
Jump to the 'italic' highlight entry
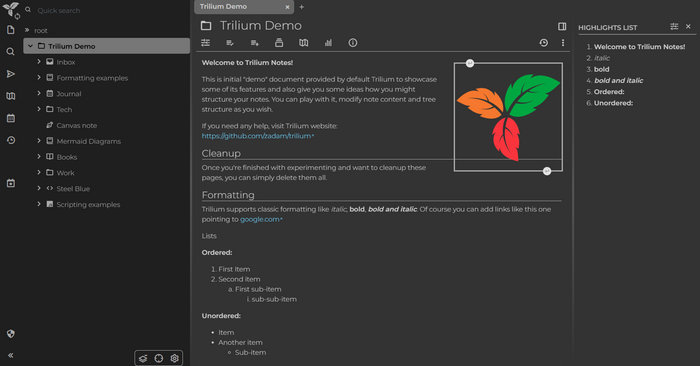tap(601, 58)
